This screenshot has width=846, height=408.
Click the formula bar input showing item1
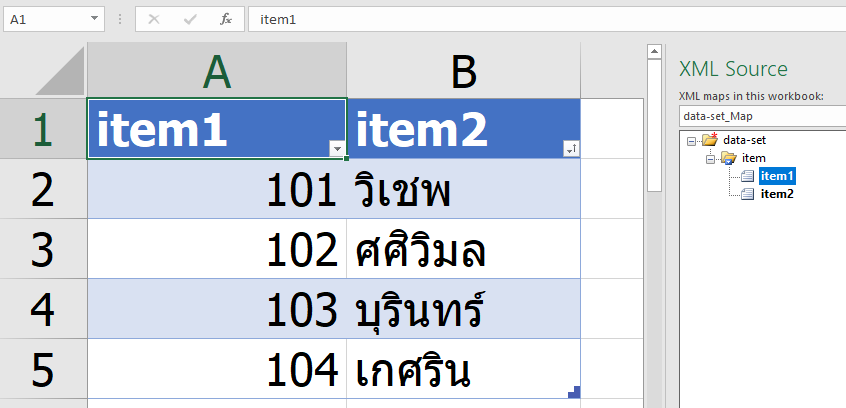coord(540,19)
